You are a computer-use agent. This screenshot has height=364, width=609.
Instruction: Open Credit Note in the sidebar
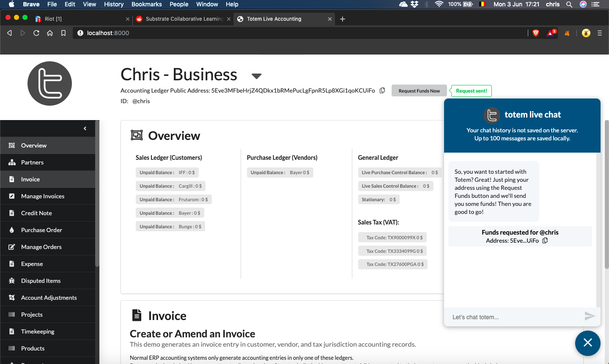point(47,213)
